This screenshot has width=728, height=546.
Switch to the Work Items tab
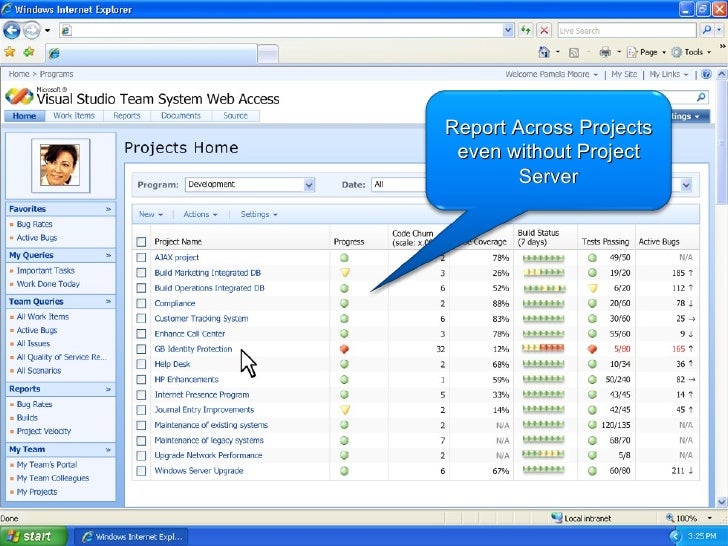click(x=74, y=116)
